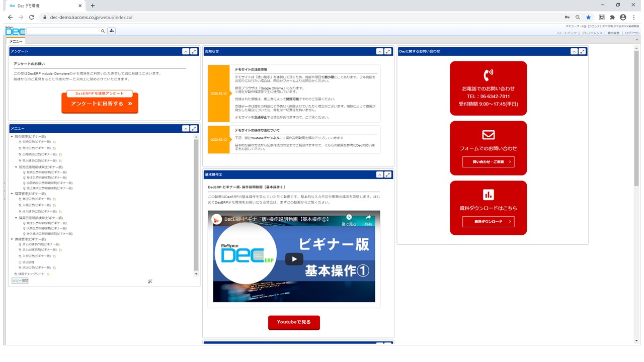Screen dimensions: 644x362
Task: Collapse the お知らせ panel with chevron
Action: tap(379, 51)
